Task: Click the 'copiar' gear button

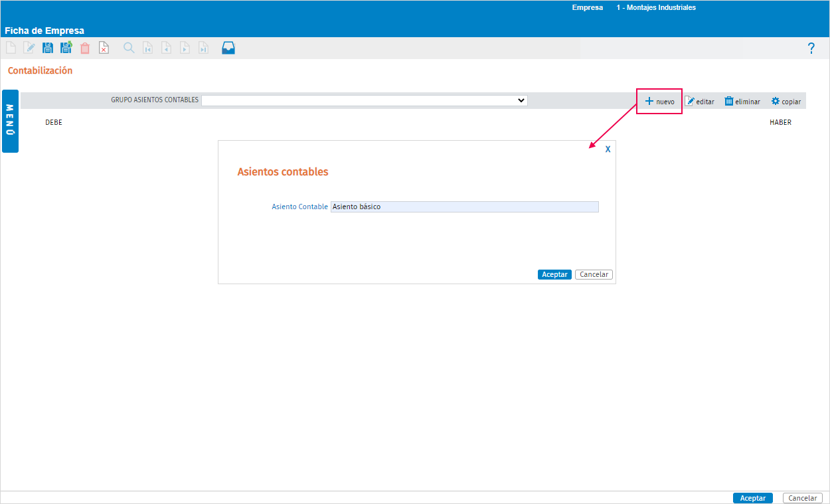Action: (x=786, y=102)
